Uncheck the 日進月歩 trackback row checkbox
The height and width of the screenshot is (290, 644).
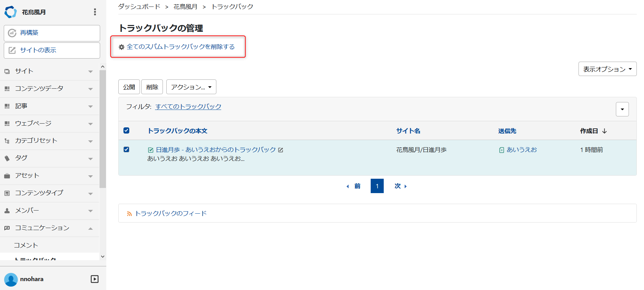tap(126, 150)
